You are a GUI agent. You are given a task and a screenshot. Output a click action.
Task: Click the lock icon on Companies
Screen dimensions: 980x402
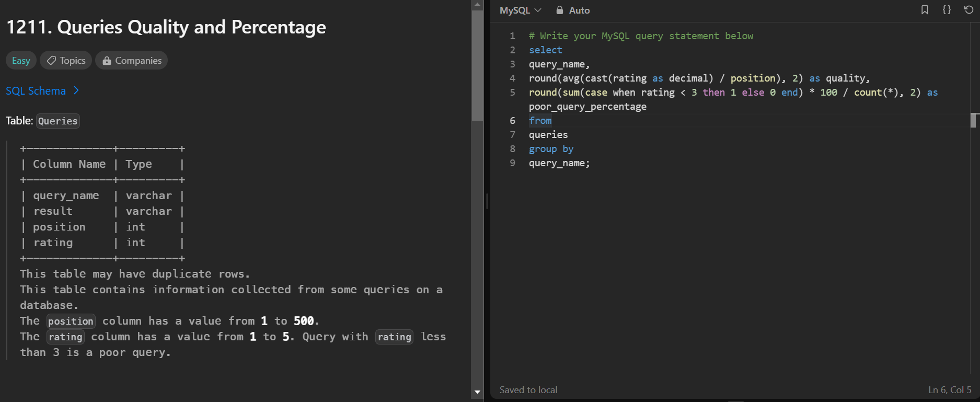pos(107,61)
